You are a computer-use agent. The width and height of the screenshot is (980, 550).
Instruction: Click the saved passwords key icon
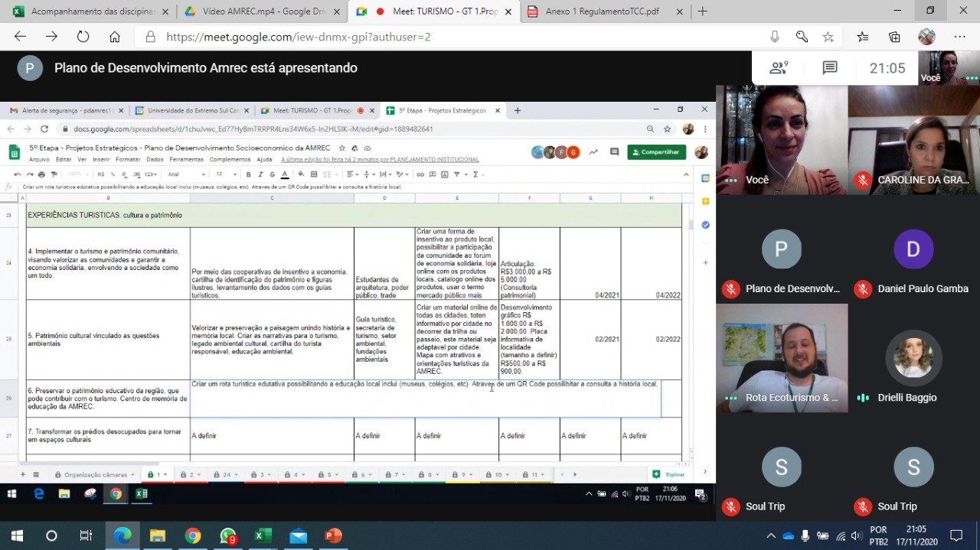pyautogui.click(x=802, y=37)
